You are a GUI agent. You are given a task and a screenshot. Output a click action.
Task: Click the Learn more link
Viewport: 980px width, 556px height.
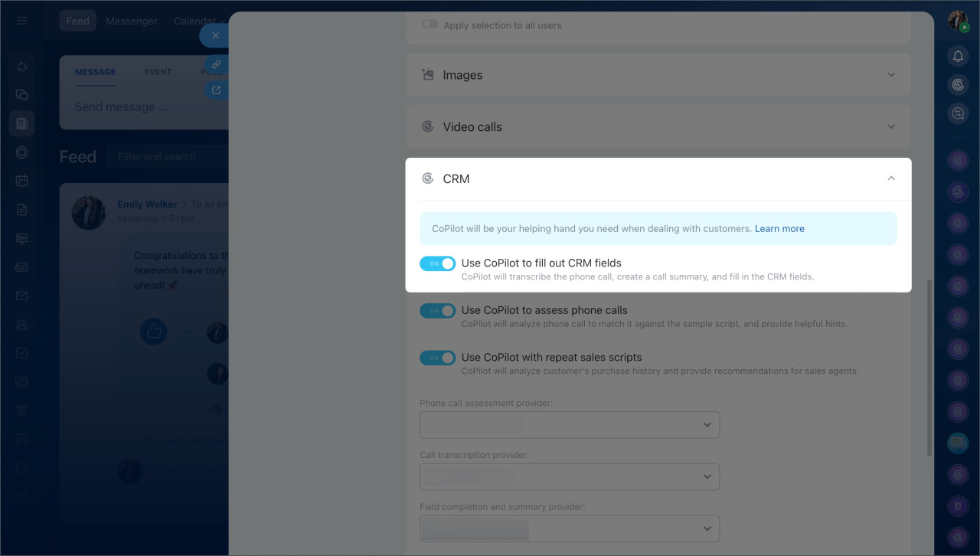779,228
